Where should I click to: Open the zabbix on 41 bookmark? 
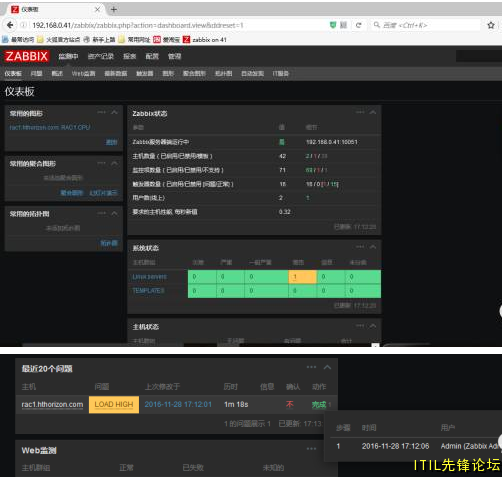pos(205,40)
